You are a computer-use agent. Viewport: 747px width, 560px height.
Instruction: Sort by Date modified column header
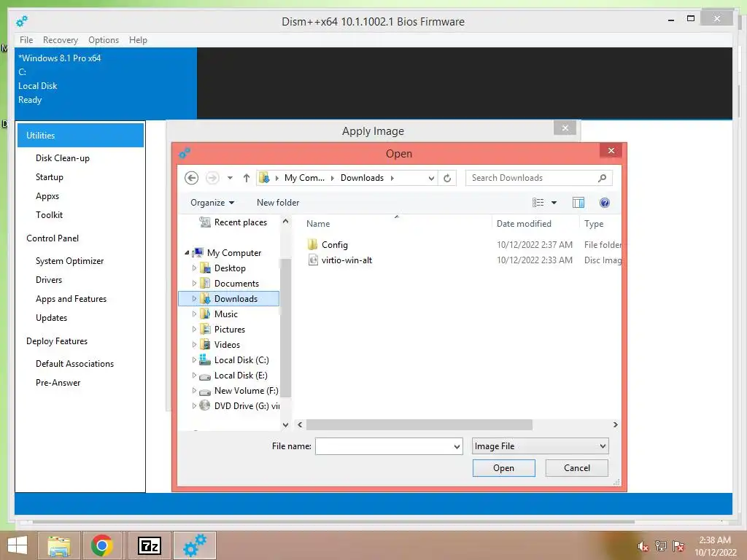click(x=524, y=224)
